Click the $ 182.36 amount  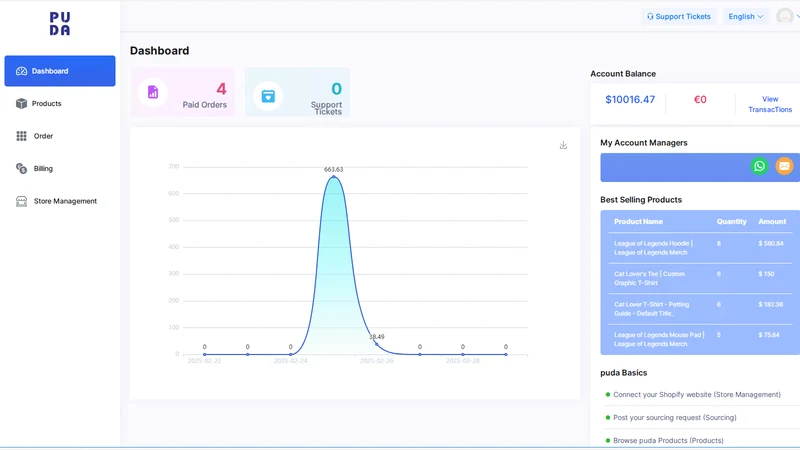click(770, 305)
